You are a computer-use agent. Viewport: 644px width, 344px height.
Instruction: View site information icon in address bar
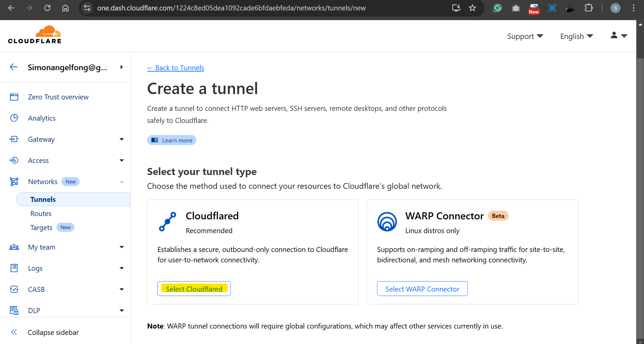(87, 8)
